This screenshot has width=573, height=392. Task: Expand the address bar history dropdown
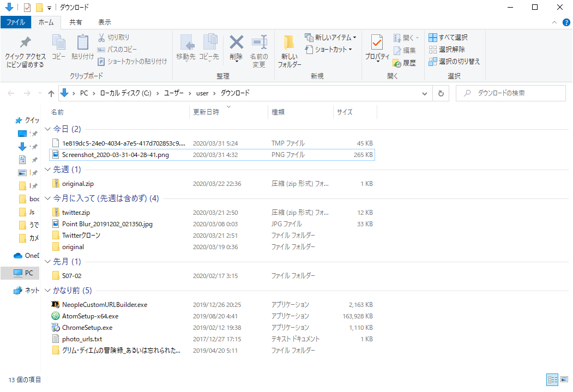pyautogui.click(x=425, y=94)
